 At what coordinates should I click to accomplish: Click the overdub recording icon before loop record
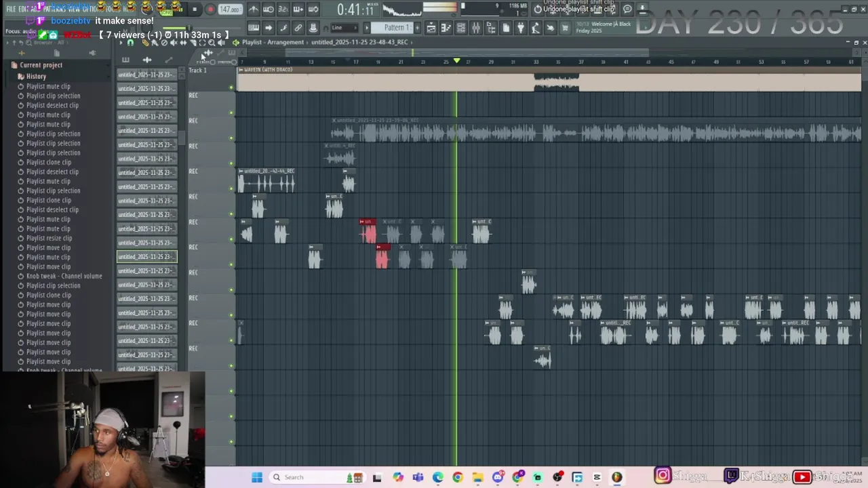pyautogui.click(x=298, y=9)
